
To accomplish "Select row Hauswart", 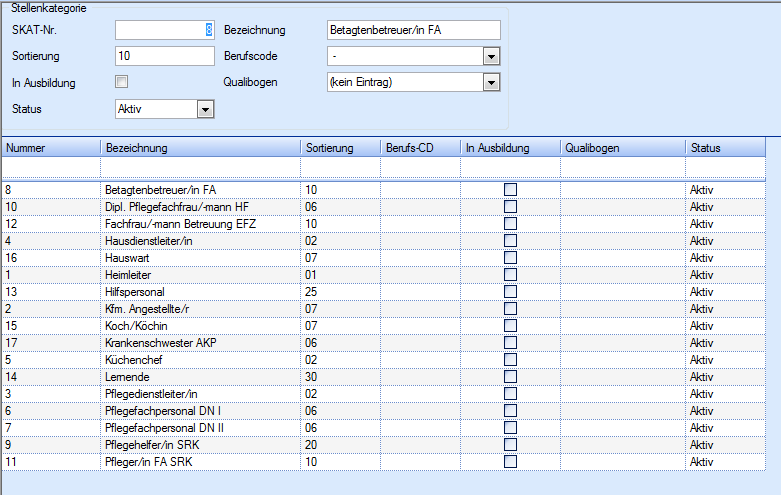I will pyautogui.click(x=384, y=257).
